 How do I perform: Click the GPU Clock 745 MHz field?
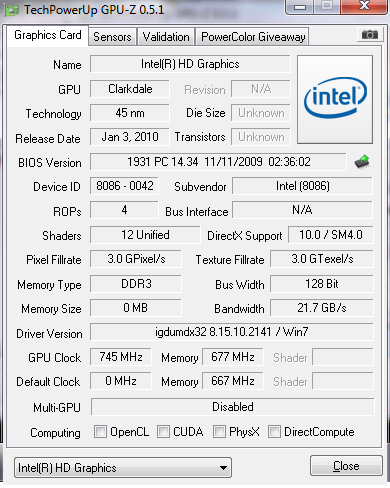pyautogui.click(x=121, y=357)
